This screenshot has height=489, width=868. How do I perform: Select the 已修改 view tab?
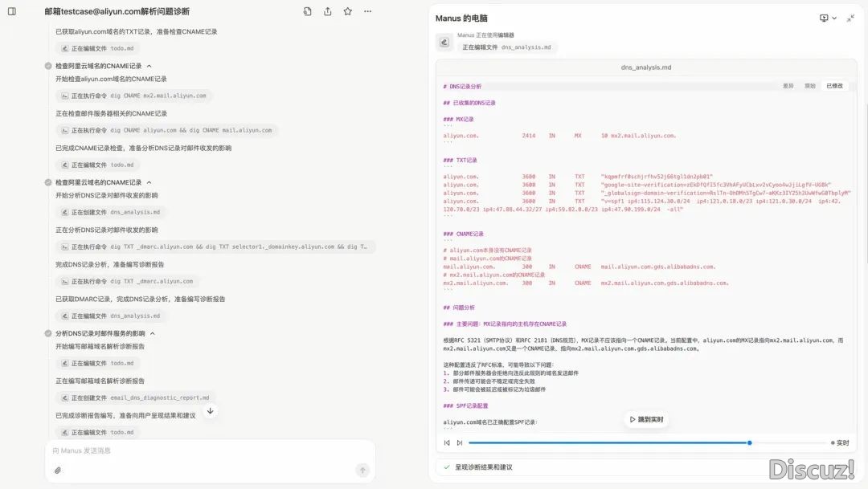[x=834, y=86]
